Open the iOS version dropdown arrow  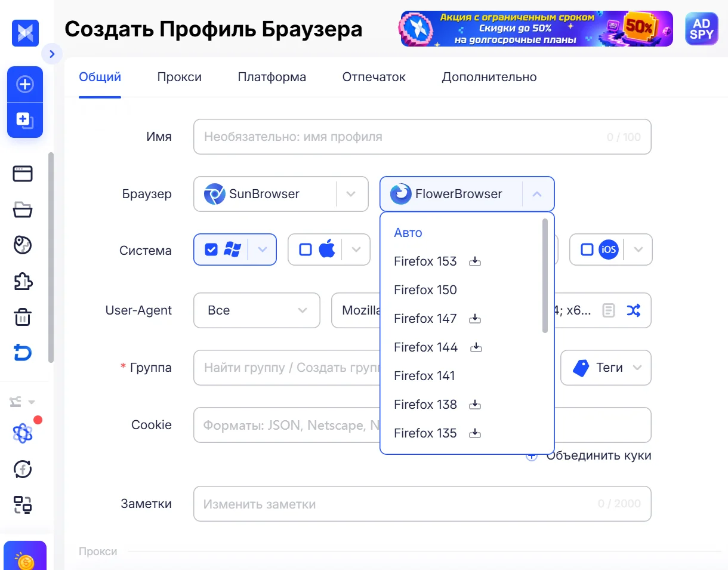(x=638, y=249)
